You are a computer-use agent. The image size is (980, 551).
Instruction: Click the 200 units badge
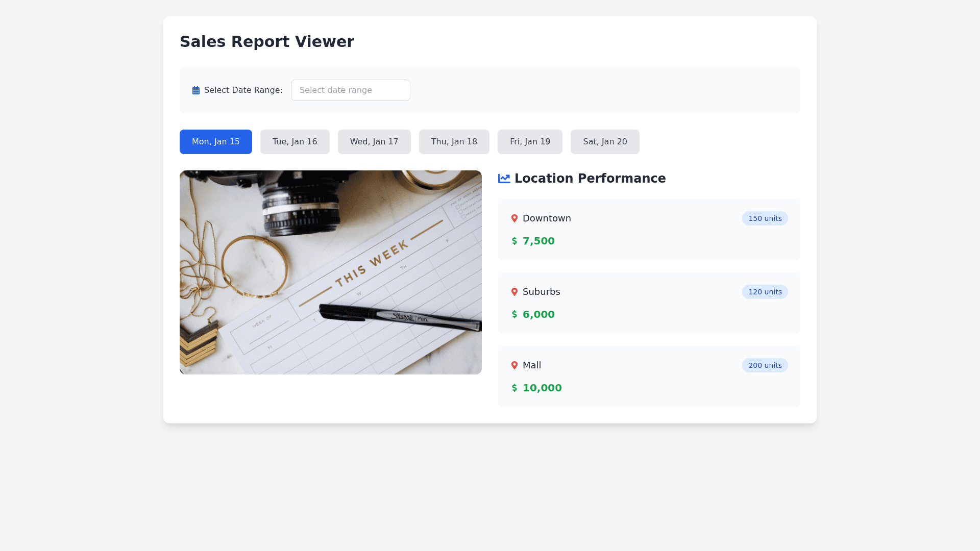click(765, 365)
